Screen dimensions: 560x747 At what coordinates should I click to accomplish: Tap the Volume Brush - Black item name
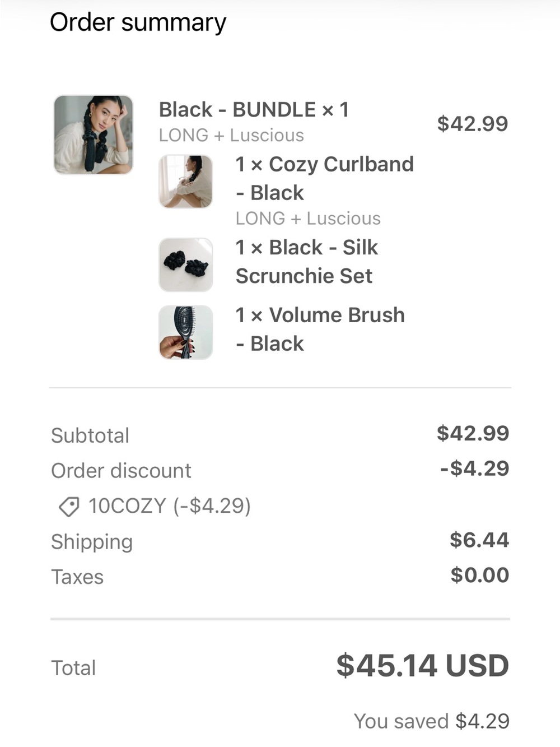coord(320,329)
